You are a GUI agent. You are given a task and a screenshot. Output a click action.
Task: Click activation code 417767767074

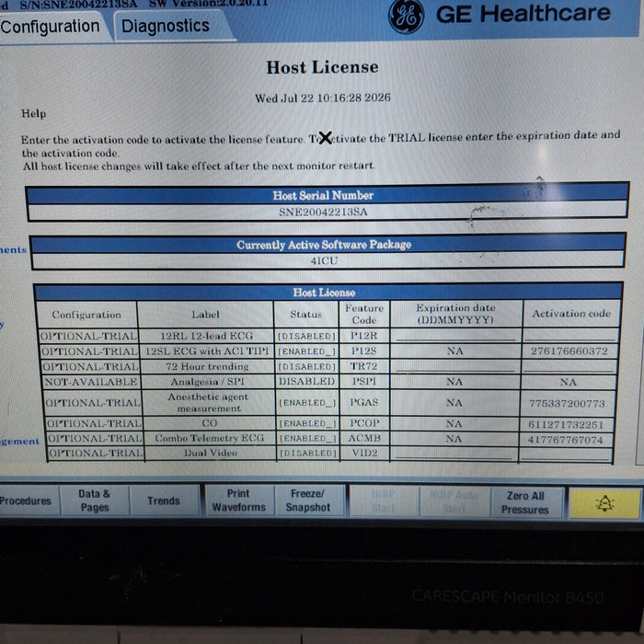pyautogui.click(x=565, y=440)
